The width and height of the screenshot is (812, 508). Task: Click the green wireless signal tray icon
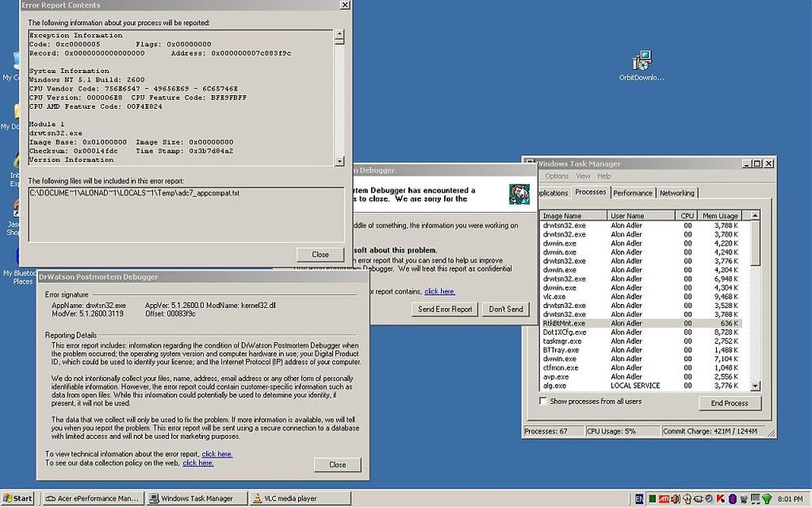pyautogui.click(x=767, y=499)
